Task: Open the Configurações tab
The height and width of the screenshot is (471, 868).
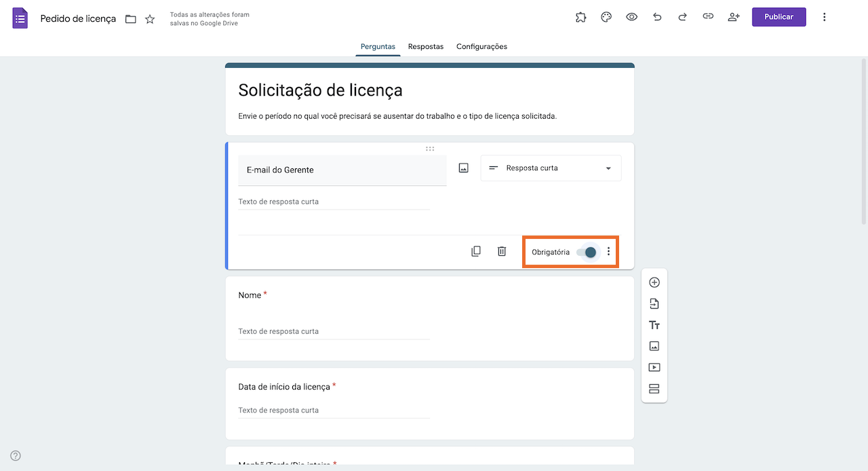Action: click(481, 47)
